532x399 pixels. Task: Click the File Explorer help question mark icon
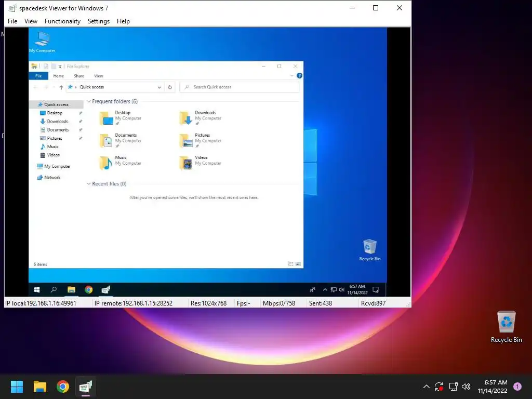(299, 76)
